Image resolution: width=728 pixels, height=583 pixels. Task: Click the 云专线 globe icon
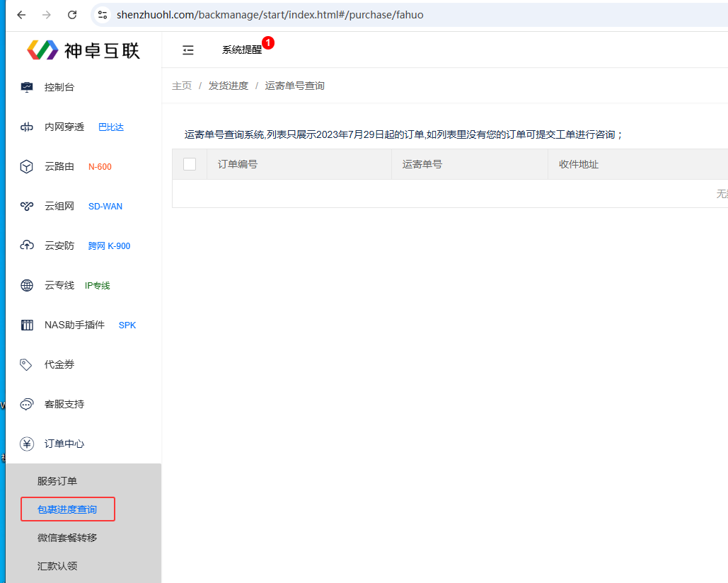(x=27, y=286)
